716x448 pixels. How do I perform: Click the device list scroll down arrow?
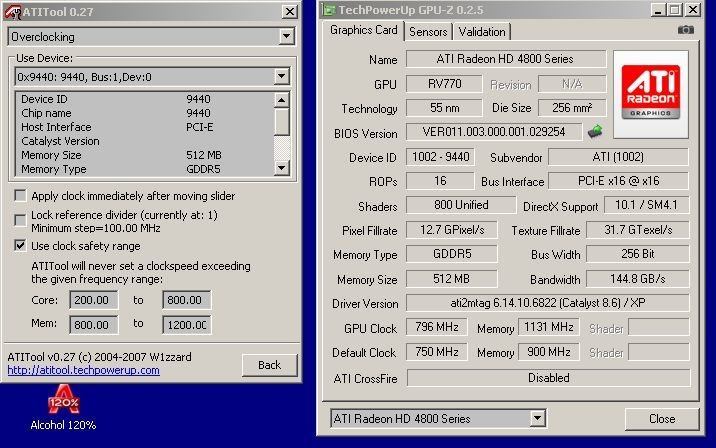tap(282, 168)
